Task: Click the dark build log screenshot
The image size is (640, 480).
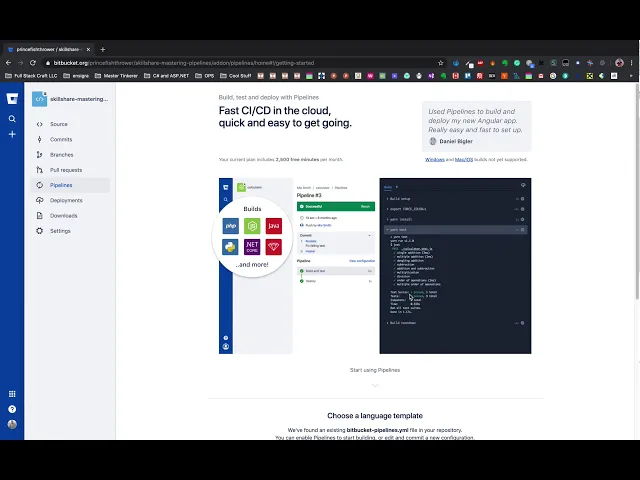Action: pyautogui.click(x=456, y=266)
